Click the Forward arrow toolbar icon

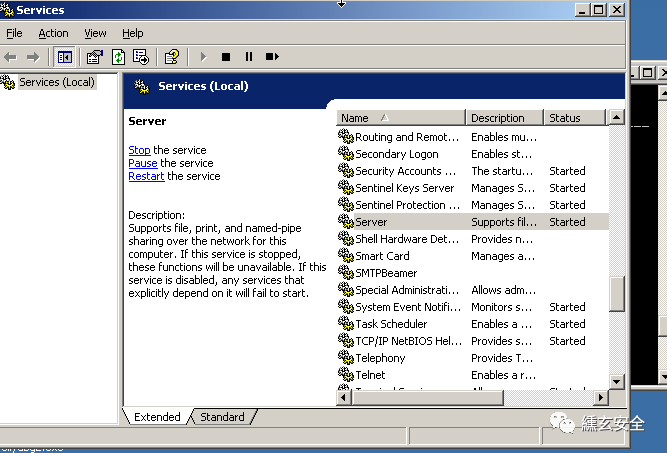33,57
